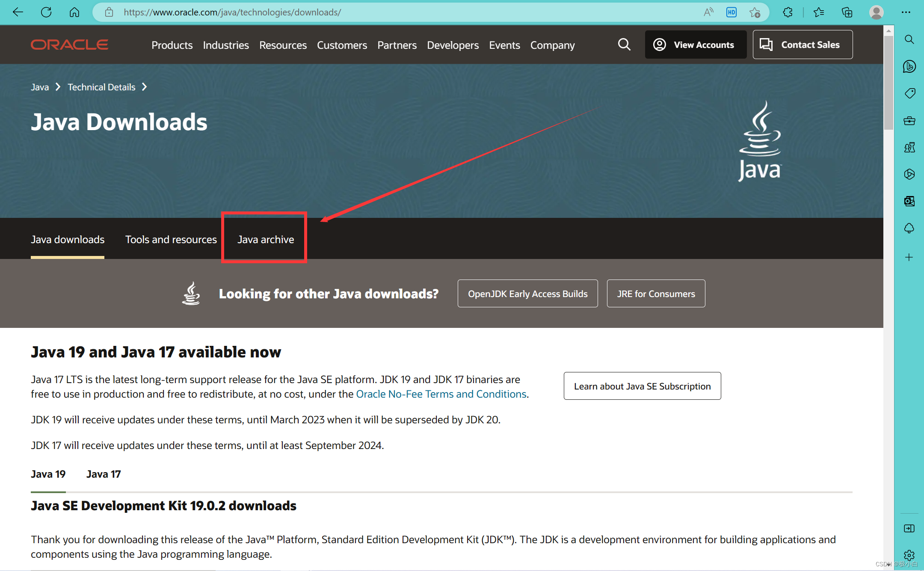This screenshot has width=924, height=571.
Task: Open Resources menu
Action: [283, 45]
